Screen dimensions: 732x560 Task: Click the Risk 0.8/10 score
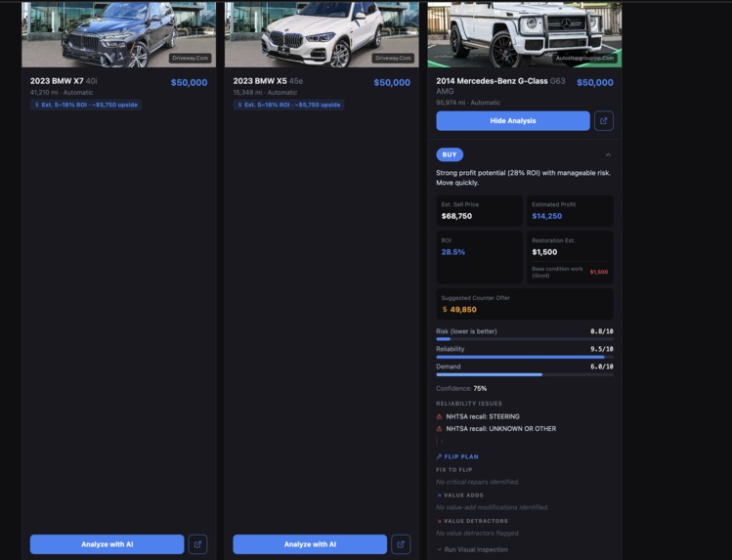(x=602, y=331)
